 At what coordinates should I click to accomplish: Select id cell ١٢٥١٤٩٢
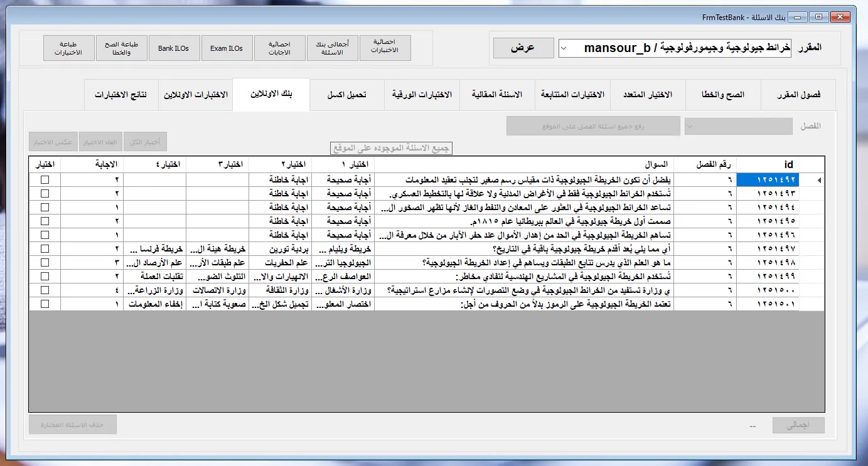click(x=768, y=180)
